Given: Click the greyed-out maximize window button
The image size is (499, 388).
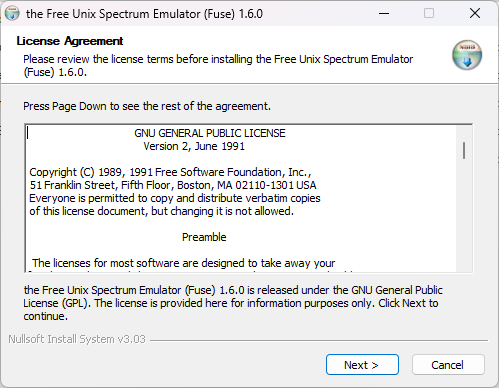Looking at the screenshot, I should [429, 13].
